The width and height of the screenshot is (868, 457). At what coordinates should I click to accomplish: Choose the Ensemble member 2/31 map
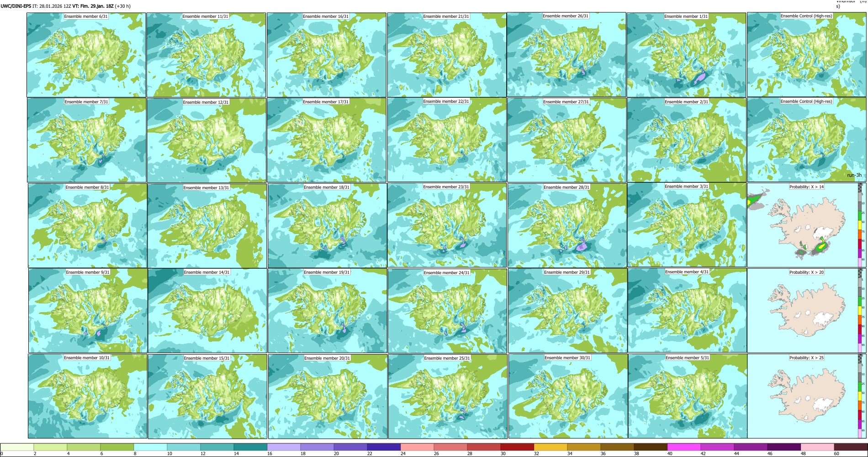[686, 140]
